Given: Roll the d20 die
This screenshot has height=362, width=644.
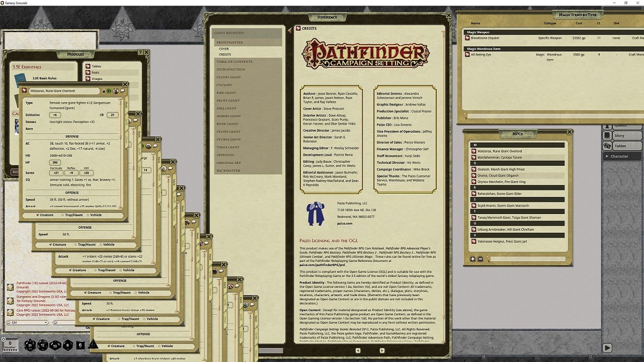Looking at the screenshot, I should (30, 345).
